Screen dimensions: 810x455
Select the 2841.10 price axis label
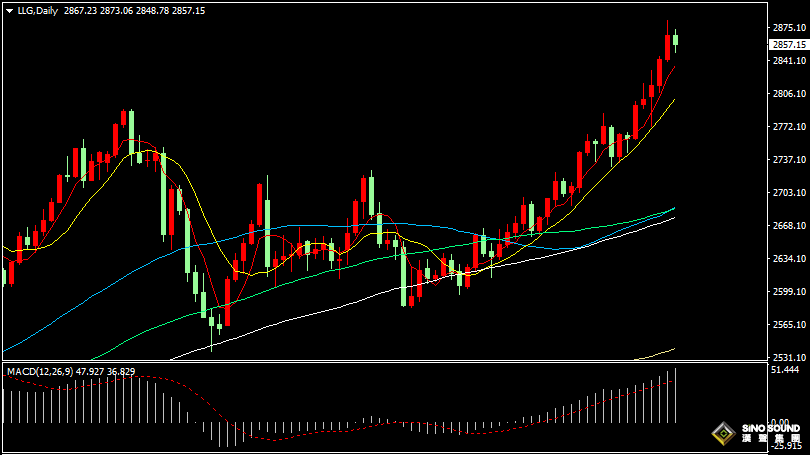[789, 60]
